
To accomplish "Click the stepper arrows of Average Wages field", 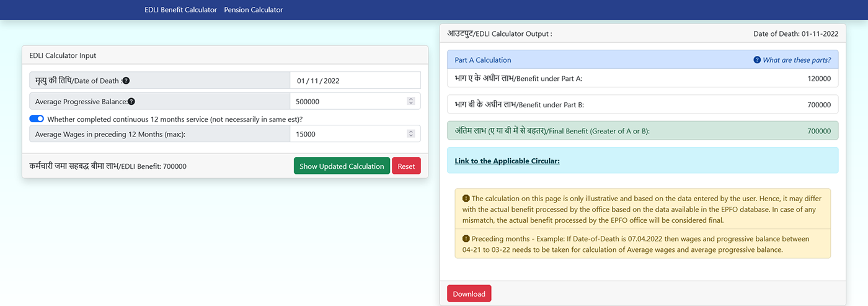I will [410, 134].
